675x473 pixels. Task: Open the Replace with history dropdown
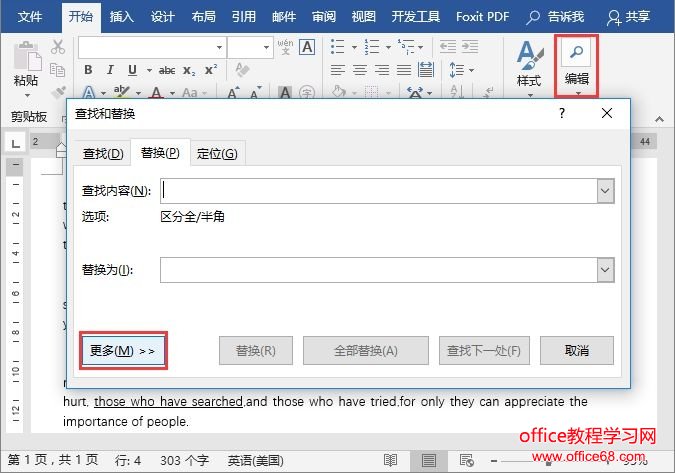click(x=605, y=270)
